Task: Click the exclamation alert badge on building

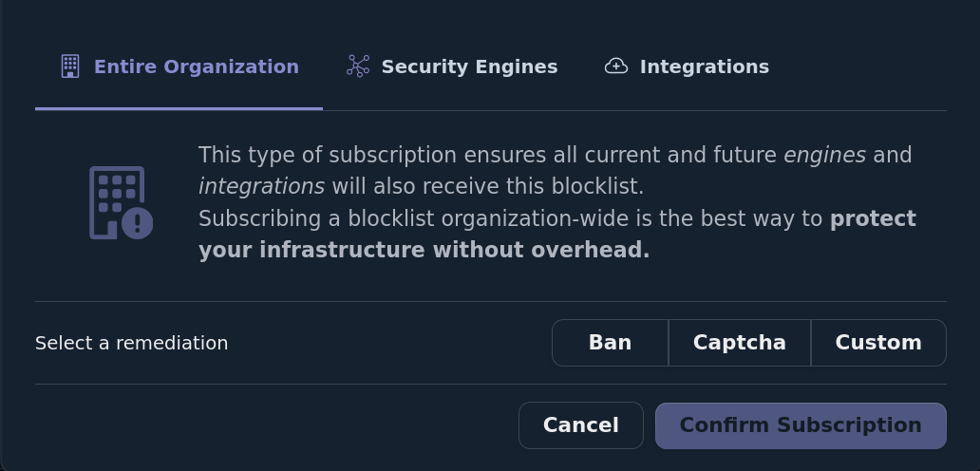Action: (138, 223)
